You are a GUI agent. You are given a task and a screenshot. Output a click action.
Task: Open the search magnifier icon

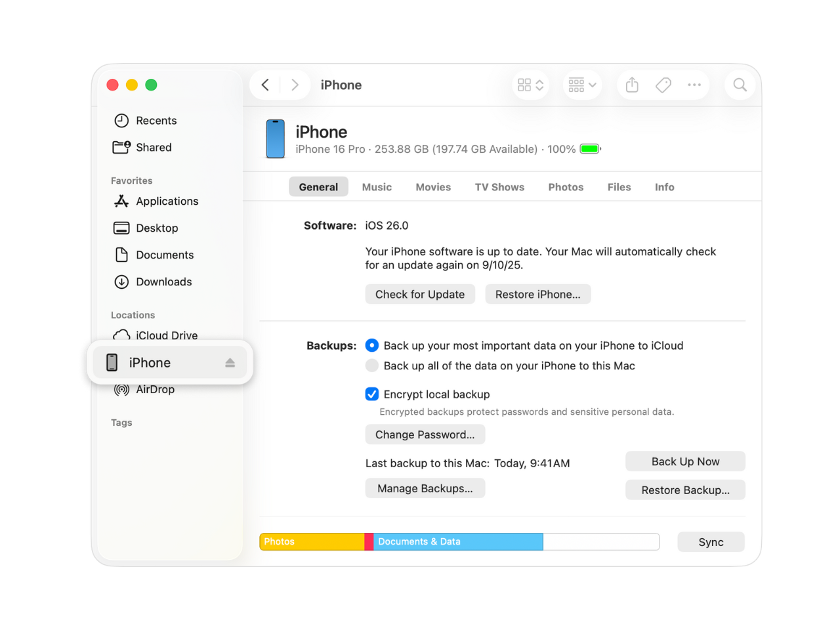tap(740, 85)
